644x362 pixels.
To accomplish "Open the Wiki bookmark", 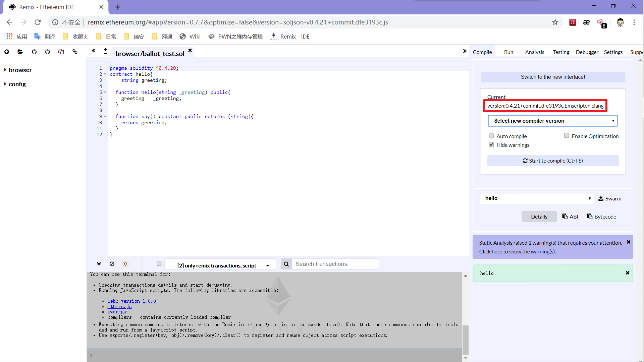I will click(x=190, y=37).
